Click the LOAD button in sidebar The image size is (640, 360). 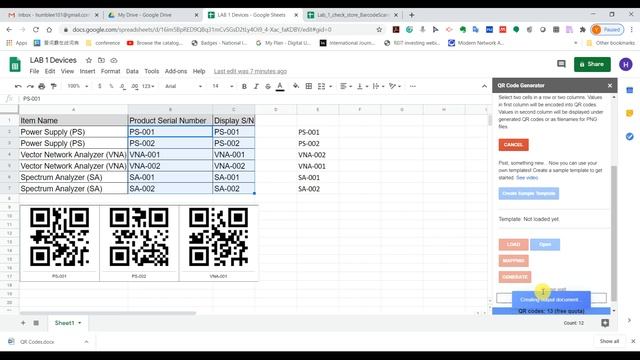point(513,244)
